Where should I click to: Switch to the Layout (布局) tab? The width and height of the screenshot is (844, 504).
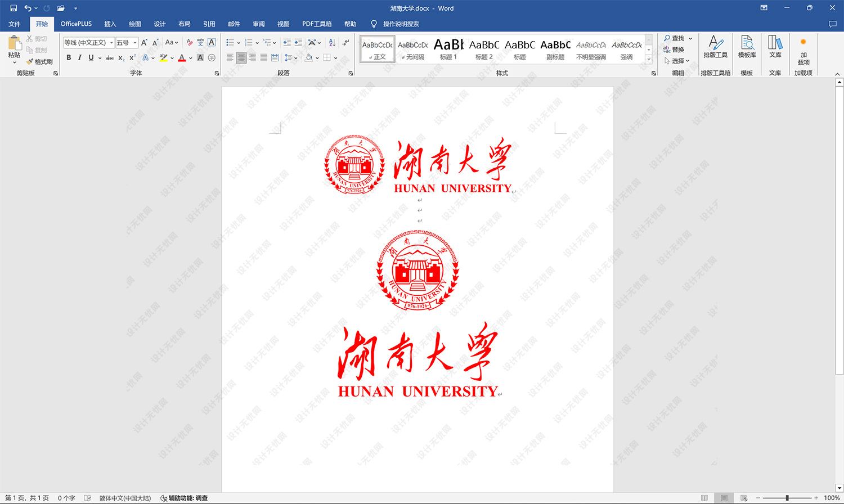(x=185, y=24)
